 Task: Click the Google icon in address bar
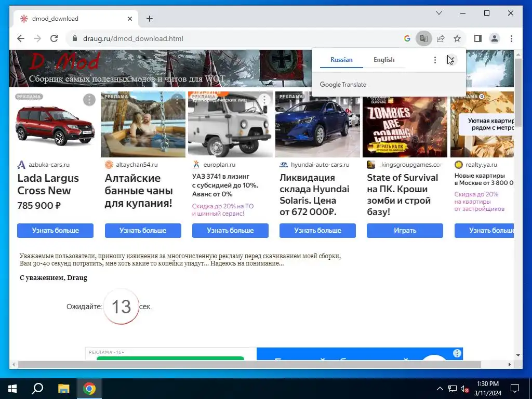point(407,38)
